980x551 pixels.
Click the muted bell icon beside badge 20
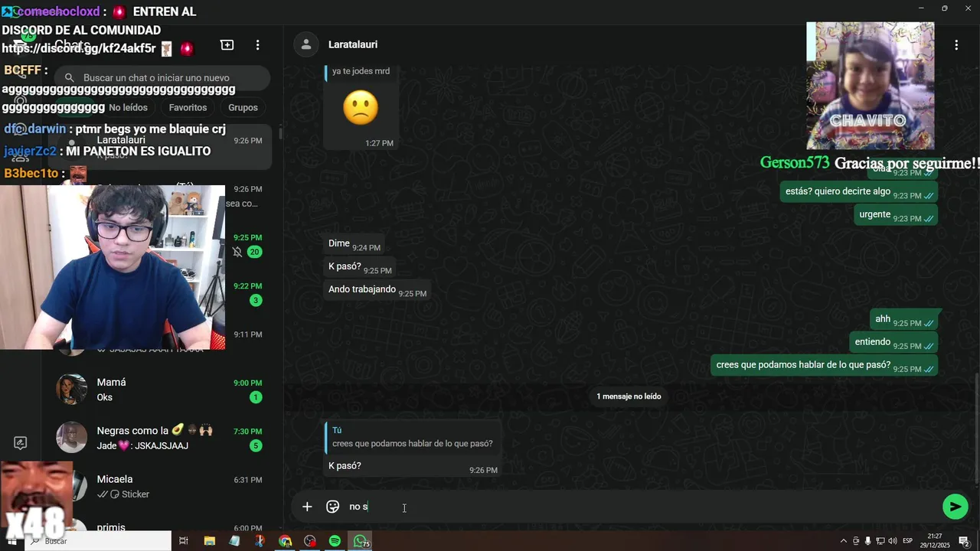[x=237, y=252]
